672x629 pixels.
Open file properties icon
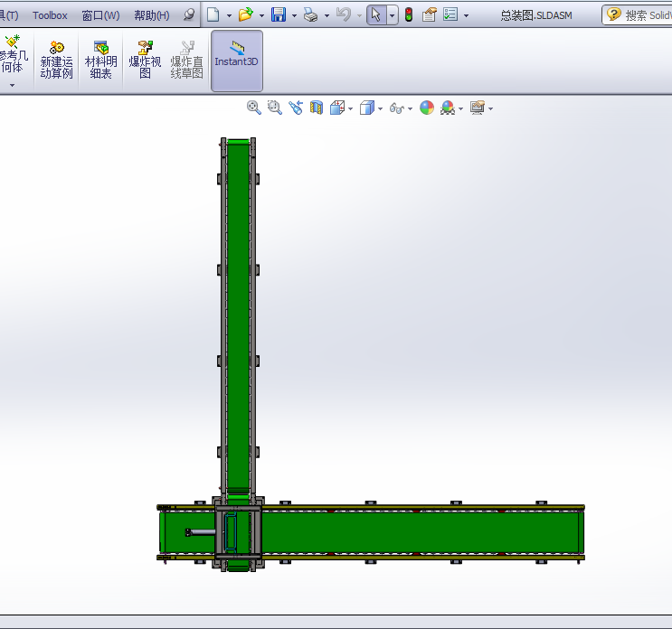(429, 15)
